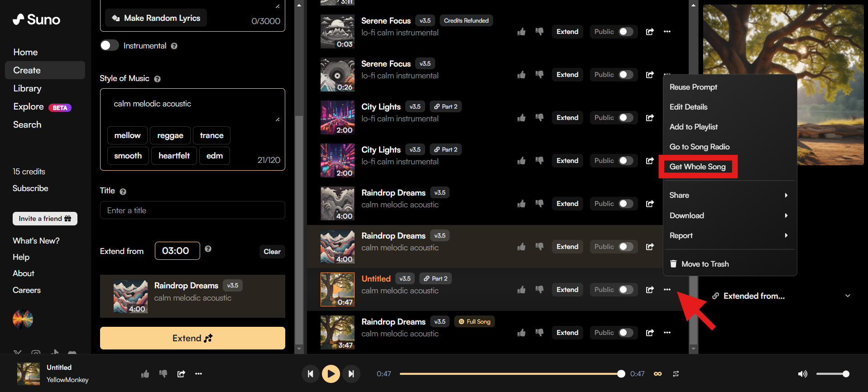This screenshot has height=392, width=868.
Task: Toggle the Instrumental switch on
Action: click(x=109, y=46)
